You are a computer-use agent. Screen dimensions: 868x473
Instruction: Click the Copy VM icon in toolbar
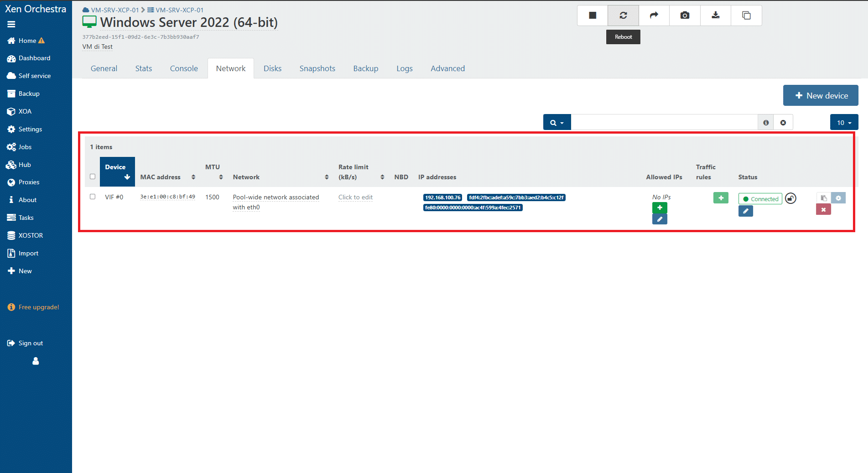pyautogui.click(x=746, y=16)
